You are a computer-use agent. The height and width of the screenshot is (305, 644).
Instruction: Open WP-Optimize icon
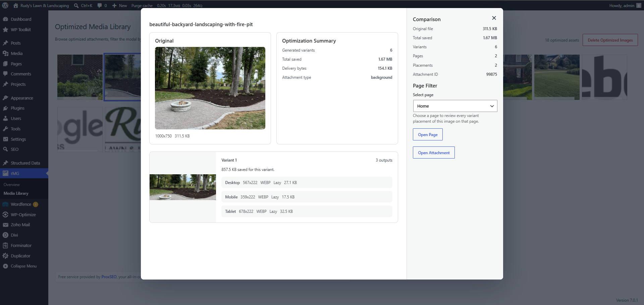(x=5, y=215)
